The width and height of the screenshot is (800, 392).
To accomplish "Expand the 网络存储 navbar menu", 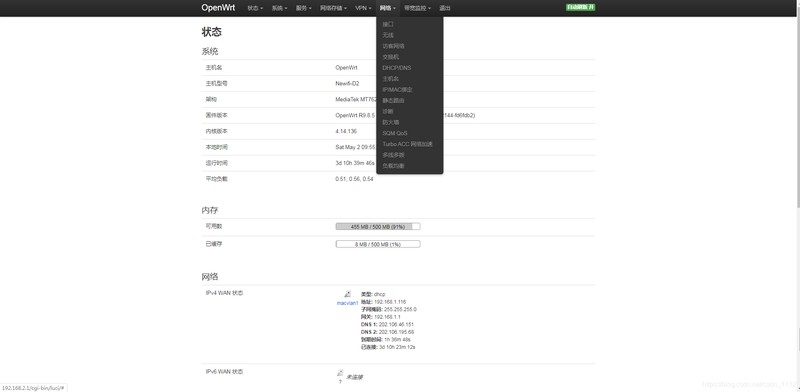I will tap(333, 8).
